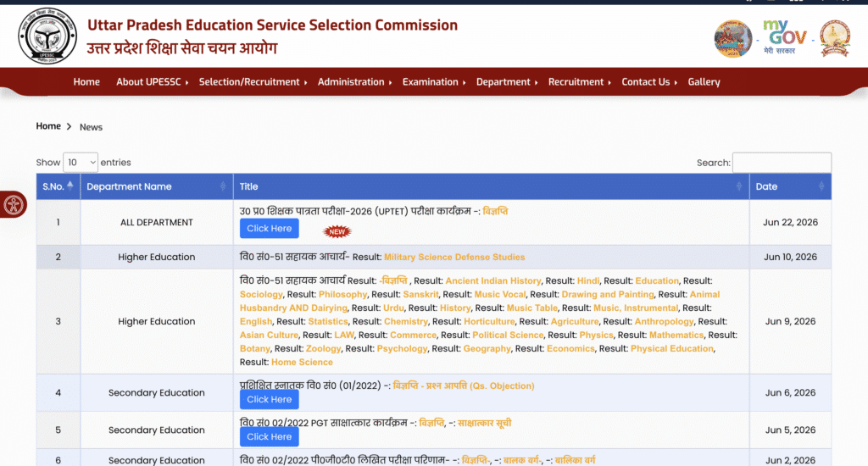
Task: Expand Contact Us menu
Action: click(649, 82)
